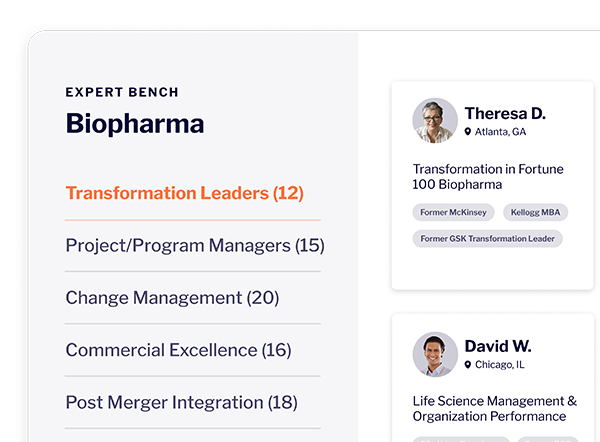Select Former GSK Transformation Leader tag
The image size is (600, 442).
(487, 238)
